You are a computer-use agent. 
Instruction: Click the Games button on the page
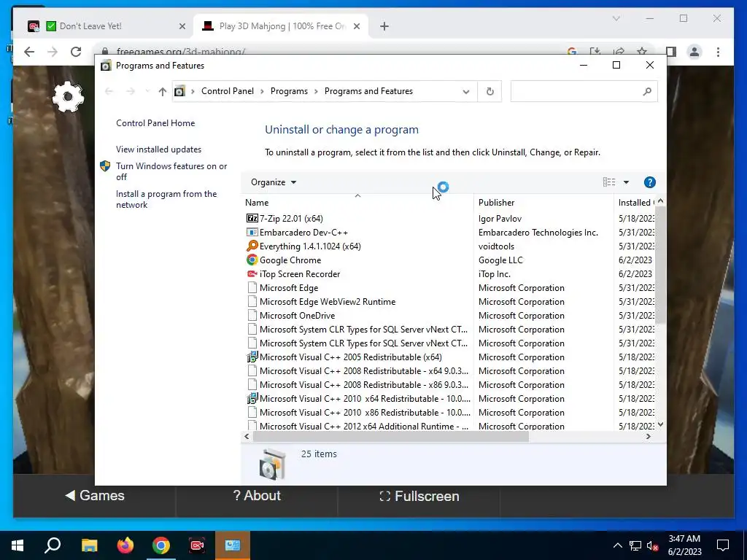point(95,495)
